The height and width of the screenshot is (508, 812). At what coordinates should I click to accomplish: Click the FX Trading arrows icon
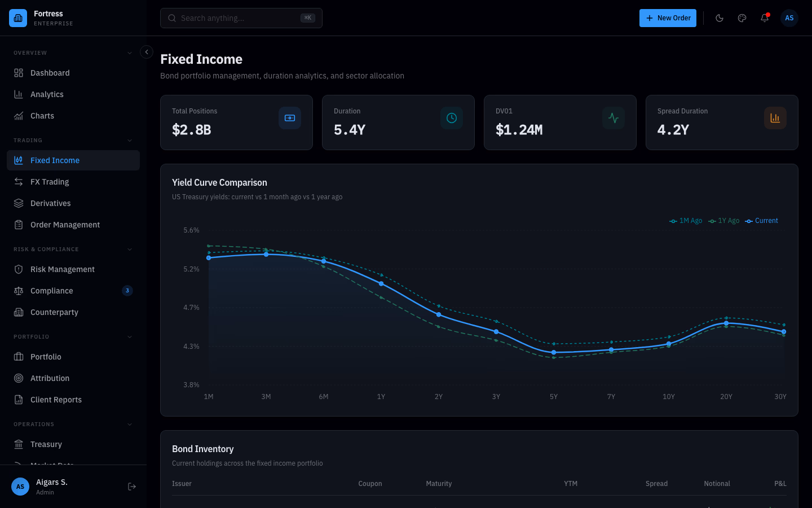click(19, 182)
